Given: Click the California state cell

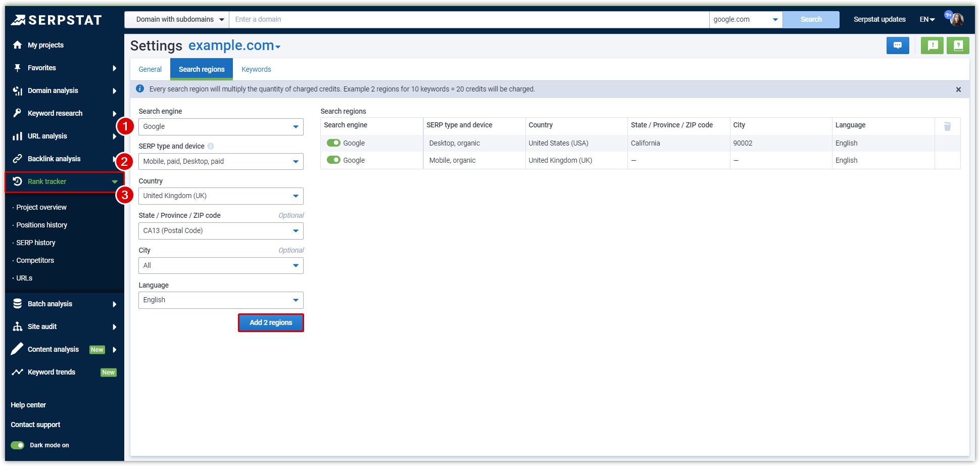Looking at the screenshot, I should 678,143.
